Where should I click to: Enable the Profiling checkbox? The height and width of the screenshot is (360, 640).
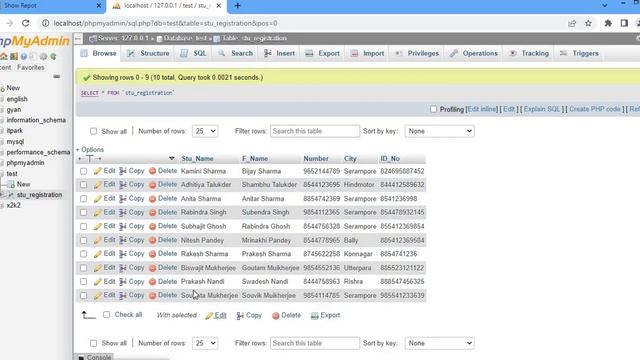[x=433, y=109]
